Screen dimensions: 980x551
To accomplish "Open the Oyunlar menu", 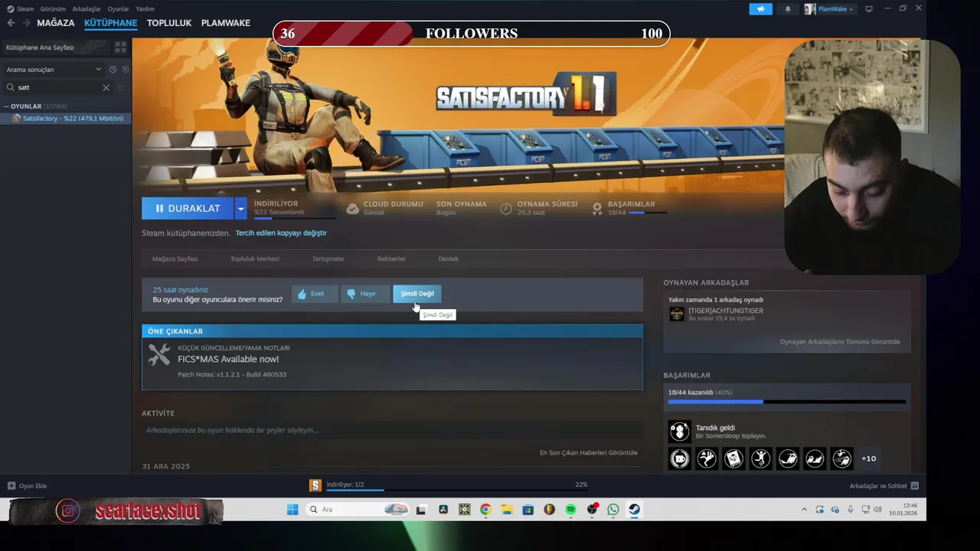I will pyautogui.click(x=118, y=9).
